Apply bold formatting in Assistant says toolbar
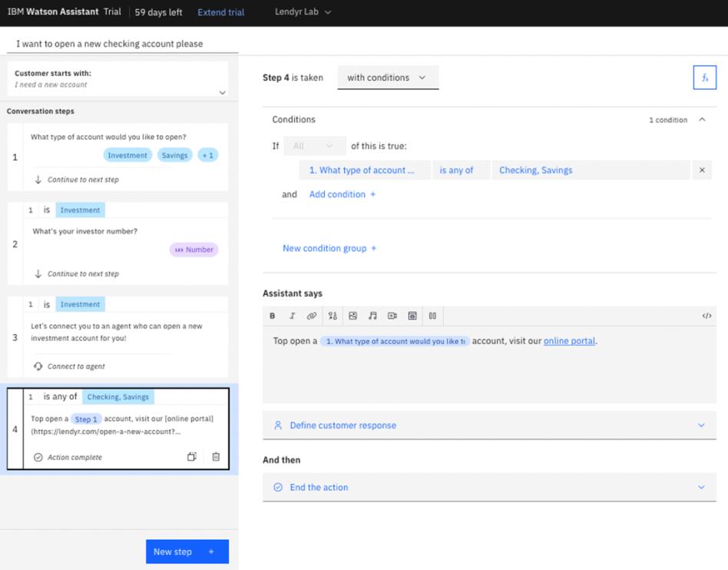The height and width of the screenshot is (570, 728). click(x=273, y=316)
